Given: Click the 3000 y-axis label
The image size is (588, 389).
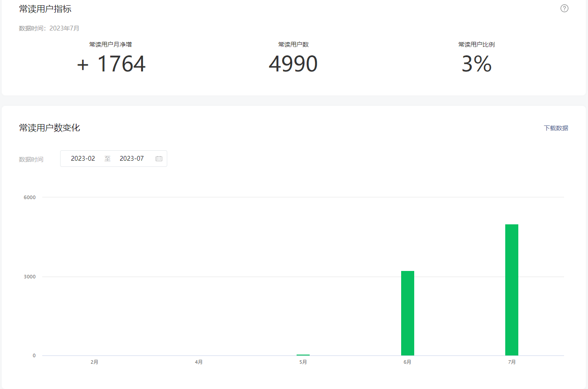Looking at the screenshot, I should [x=30, y=277].
